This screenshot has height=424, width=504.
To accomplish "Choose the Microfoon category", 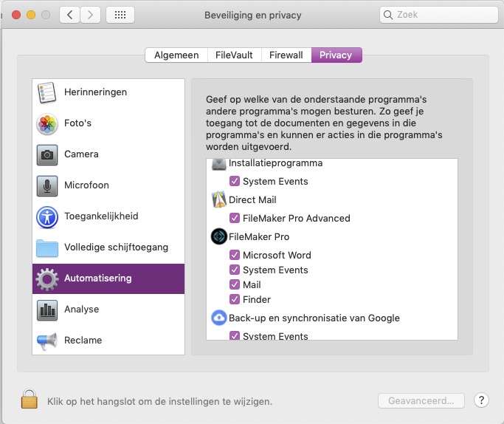I will (108, 185).
